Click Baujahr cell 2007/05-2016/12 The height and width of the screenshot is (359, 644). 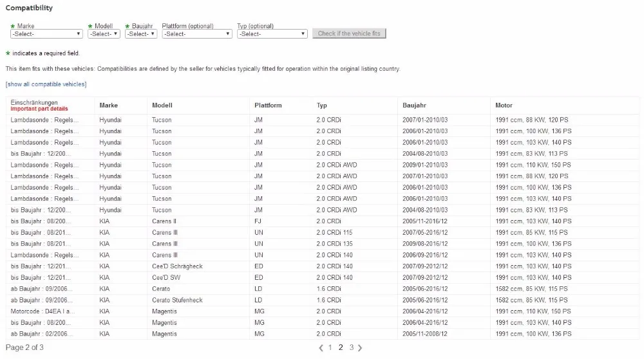click(424, 232)
